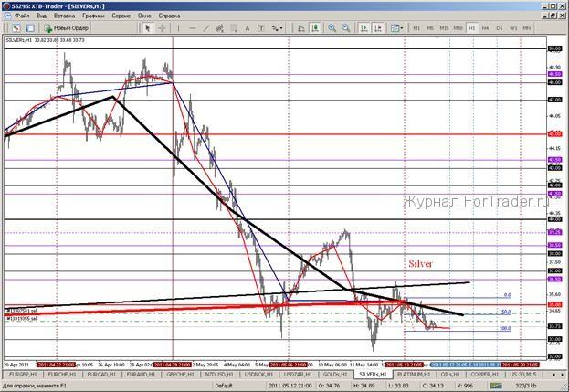Pick the vertical line drawing tool
The height and width of the screenshot is (392, 569).
(181, 28)
